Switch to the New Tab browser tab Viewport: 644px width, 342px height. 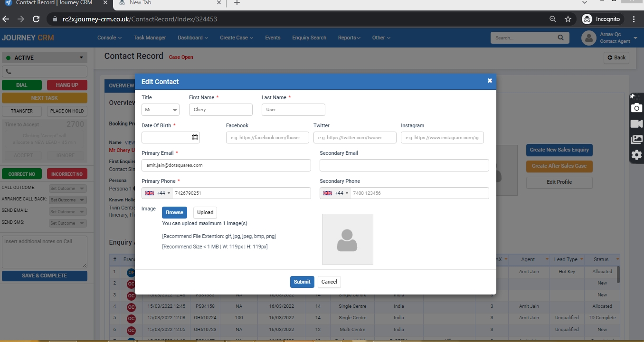pyautogui.click(x=169, y=3)
